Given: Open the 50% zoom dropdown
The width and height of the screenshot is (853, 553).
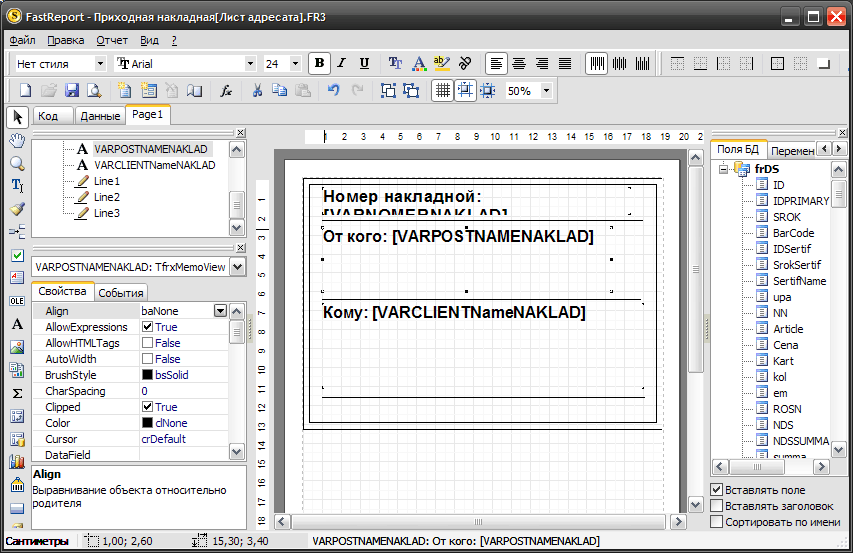Looking at the screenshot, I should tap(546, 91).
